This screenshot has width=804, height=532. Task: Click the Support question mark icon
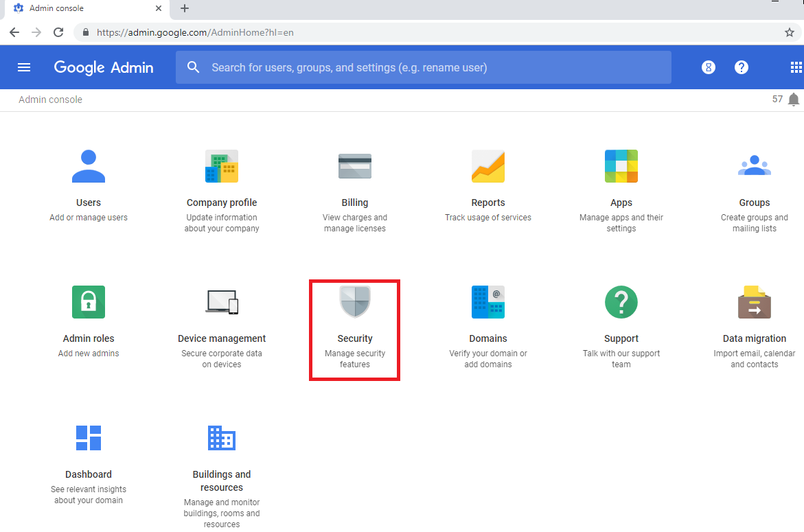coord(621,302)
